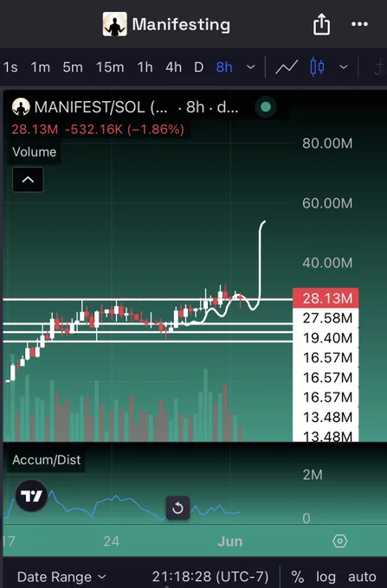Switch to line chart style icon
Screen dimensions: 387x588
tap(287, 67)
